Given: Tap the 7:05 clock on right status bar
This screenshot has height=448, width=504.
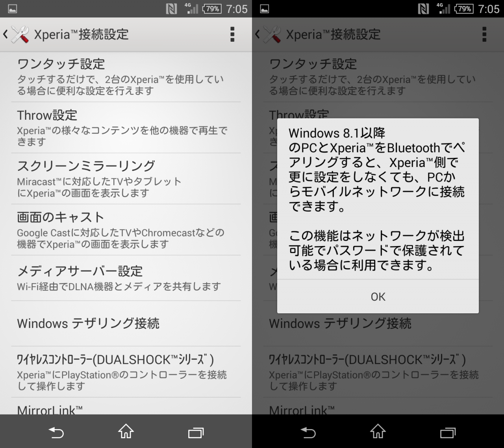Looking at the screenshot, I should (x=489, y=9).
